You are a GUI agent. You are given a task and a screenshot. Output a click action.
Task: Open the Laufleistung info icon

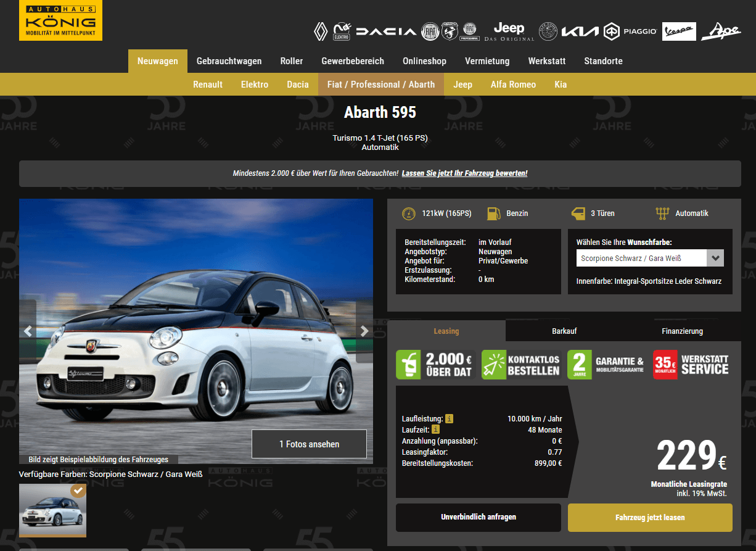pos(449,418)
